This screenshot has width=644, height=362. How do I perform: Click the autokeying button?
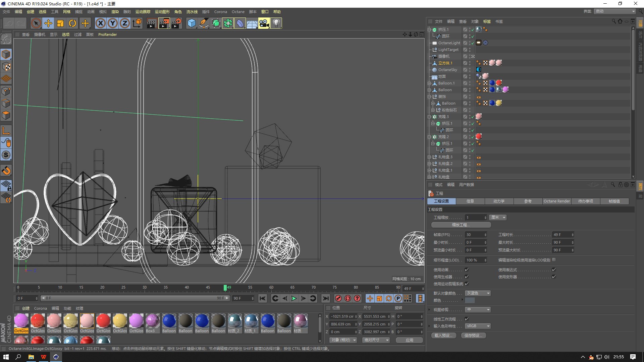(x=348, y=298)
